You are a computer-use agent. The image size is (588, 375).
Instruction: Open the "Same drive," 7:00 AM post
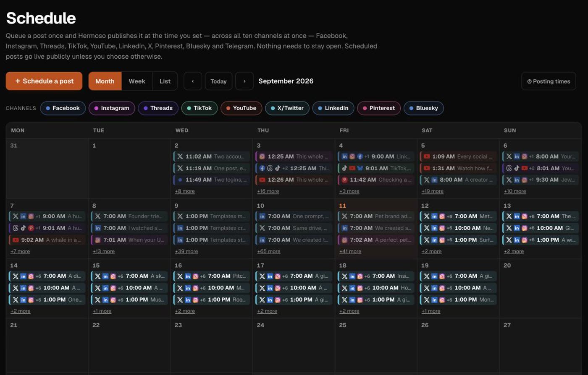[x=294, y=228]
